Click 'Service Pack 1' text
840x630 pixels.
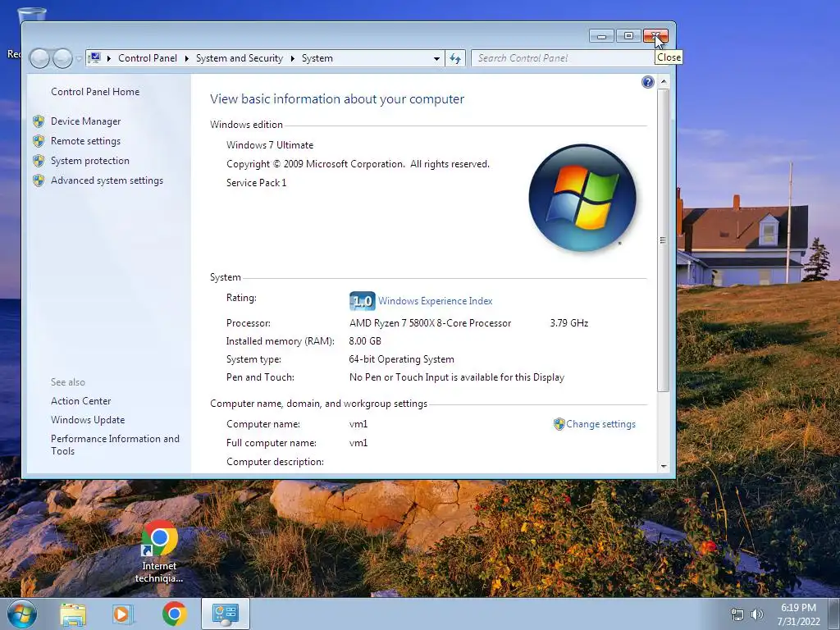(x=257, y=183)
